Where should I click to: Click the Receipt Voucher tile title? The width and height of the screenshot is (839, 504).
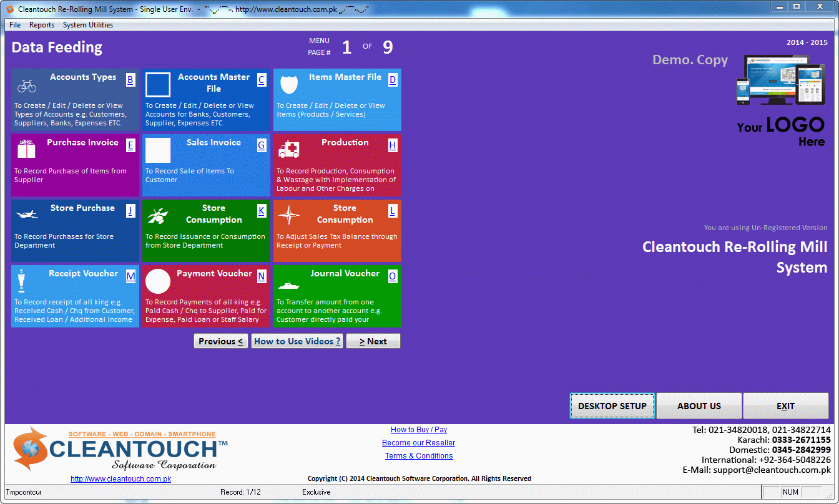tap(84, 274)
